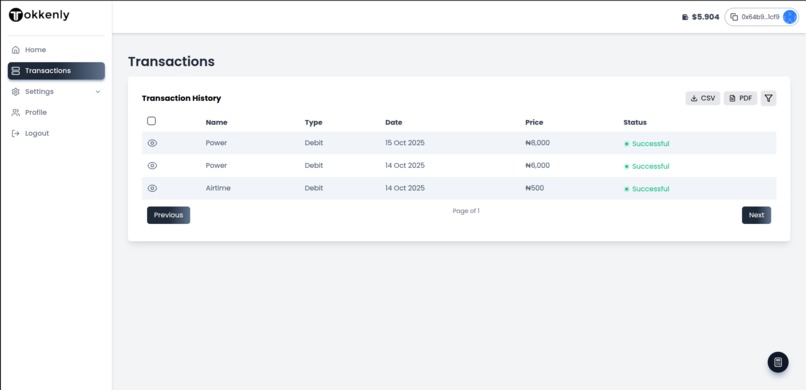Viewport: 806px width, 390px height.
Task: Click the ₦500 price cell
Action: tap(535, 188)
